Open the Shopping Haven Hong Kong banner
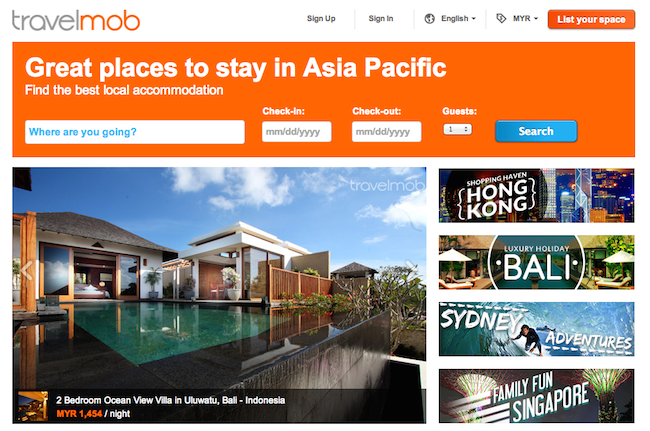 coord(536,196)
